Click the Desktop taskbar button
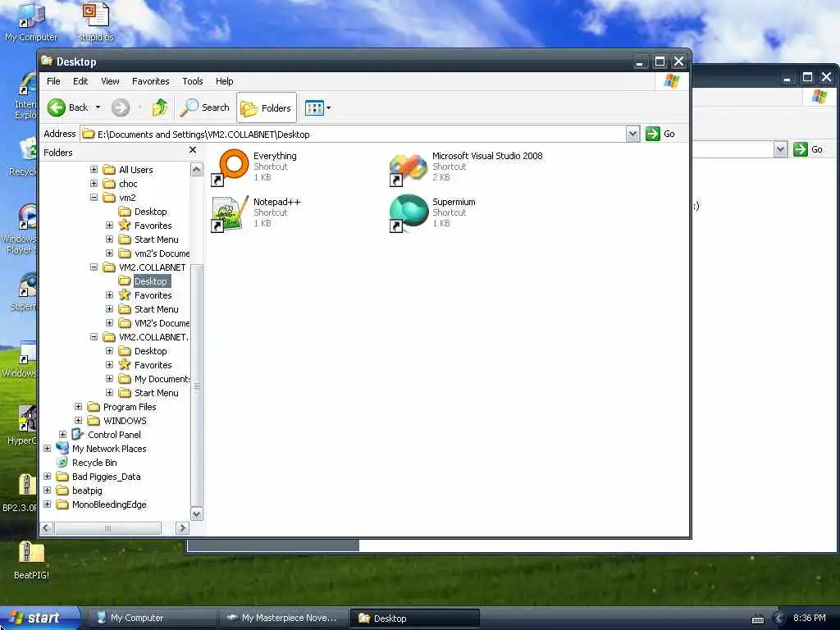Screen dimensions: 840x630 click(x=414, y=619)
